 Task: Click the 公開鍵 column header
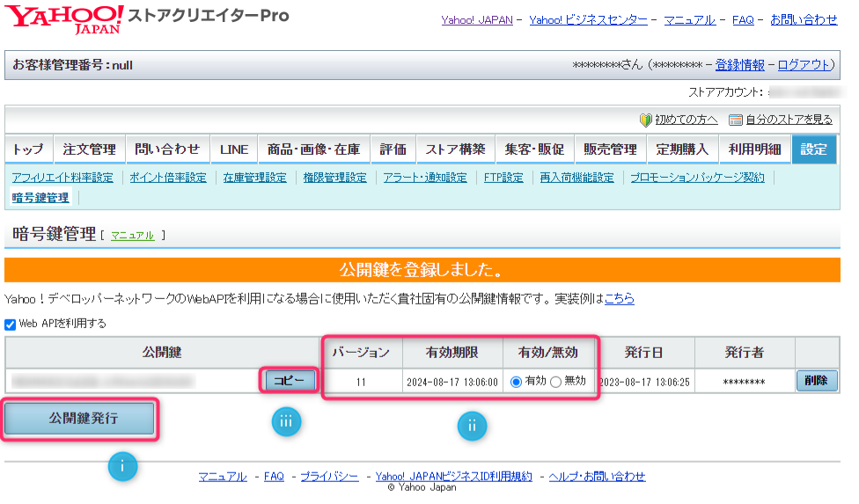pos(162,353)
